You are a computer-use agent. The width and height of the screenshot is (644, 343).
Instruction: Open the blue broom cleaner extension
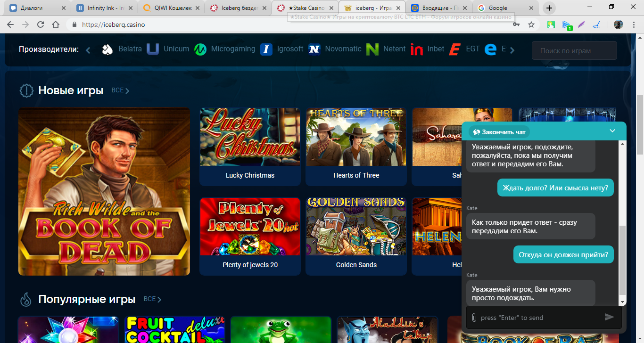[x=597, y=24]
